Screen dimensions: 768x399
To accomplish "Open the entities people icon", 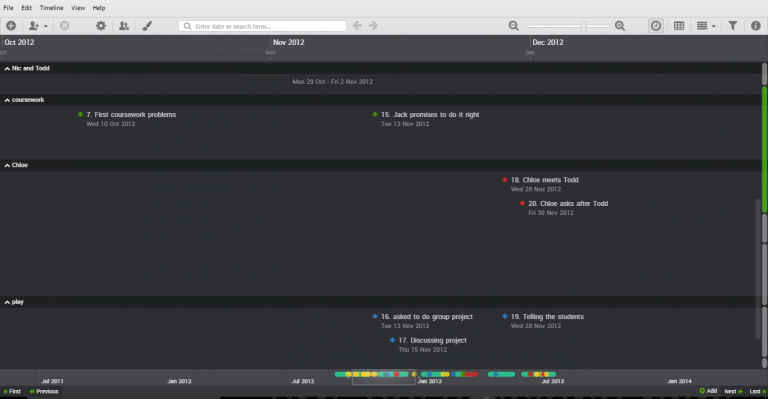I will point(124,26).
